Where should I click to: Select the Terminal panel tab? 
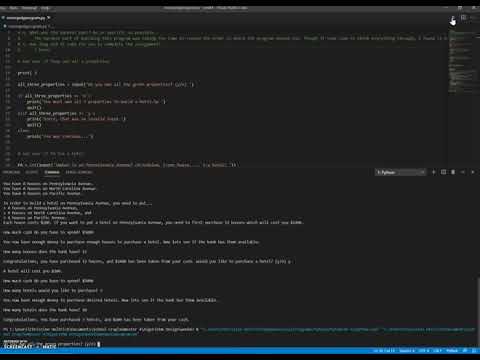coord(52,172)
